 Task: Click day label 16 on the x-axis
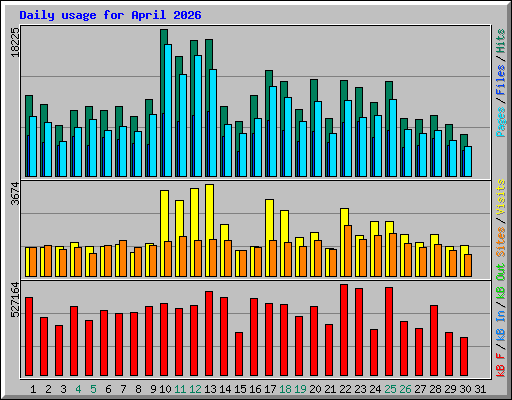[255, 389]
